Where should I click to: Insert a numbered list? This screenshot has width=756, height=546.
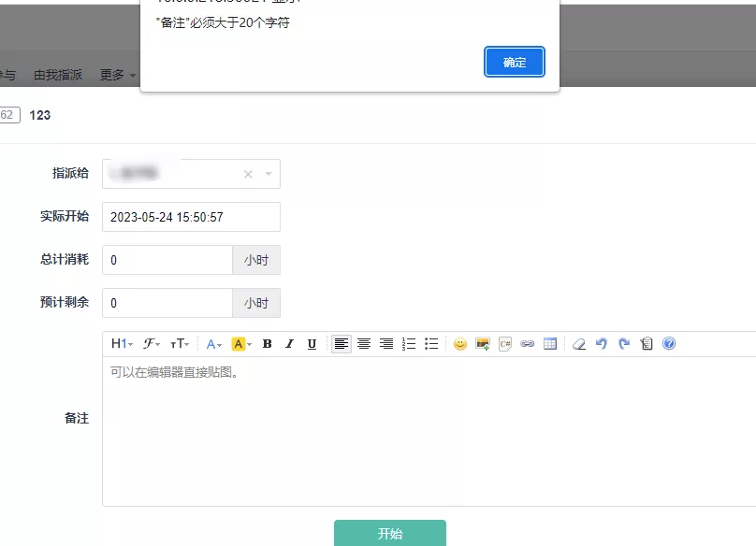(x=409, y=344)
